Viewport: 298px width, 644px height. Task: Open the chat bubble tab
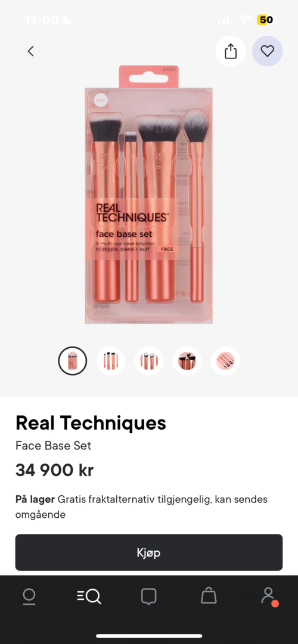149,596
